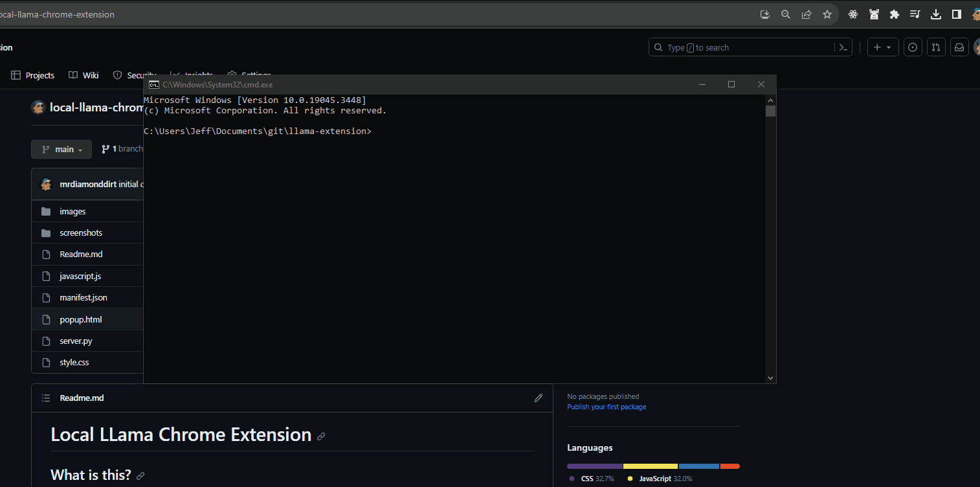Image resolution: width=980 pixels, height=487 pixels.
Task: Click the command prompt line ending in llama-extension>
Action: coord(258,131)
